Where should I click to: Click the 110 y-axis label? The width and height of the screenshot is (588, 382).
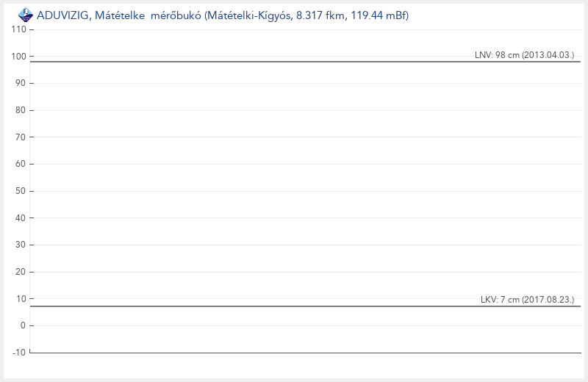[x=19, y=29]
